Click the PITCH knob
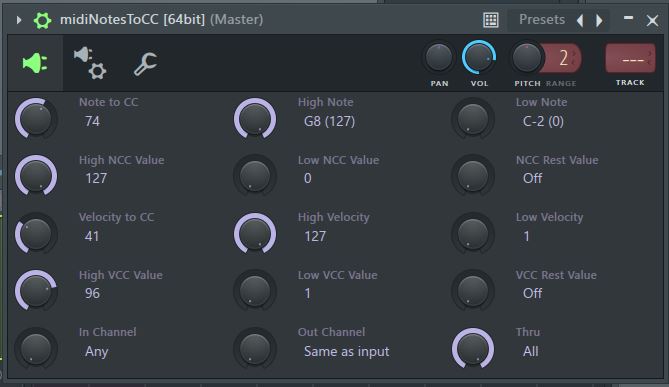This screenshot has width=669, height=387. click(527, 58)
